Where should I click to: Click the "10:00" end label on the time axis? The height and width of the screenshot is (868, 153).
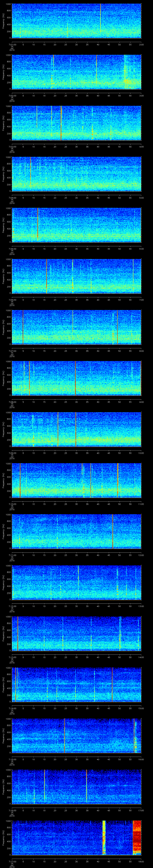(141, 453)
